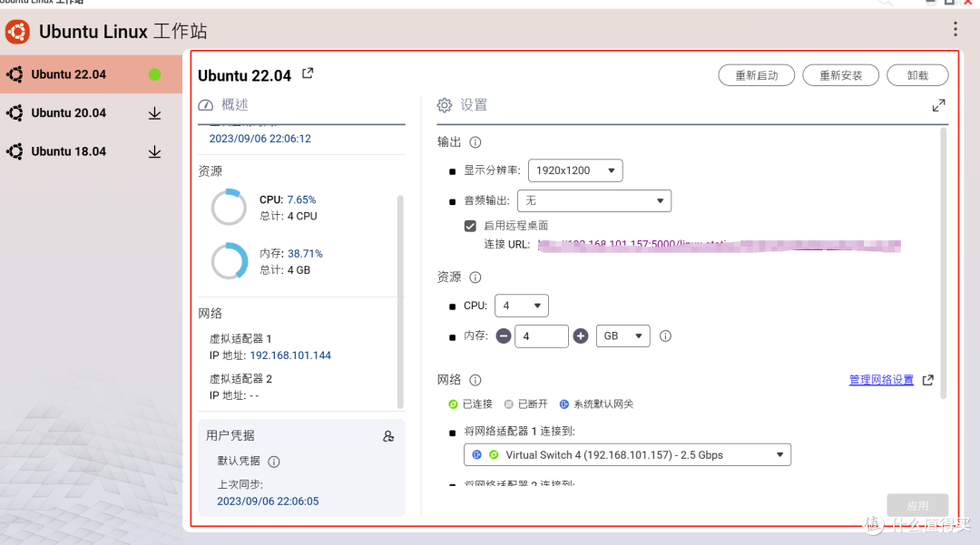Open the 显示分辨率 1920x1200 dropdown
980x545 pixels.
pos(575,170)
